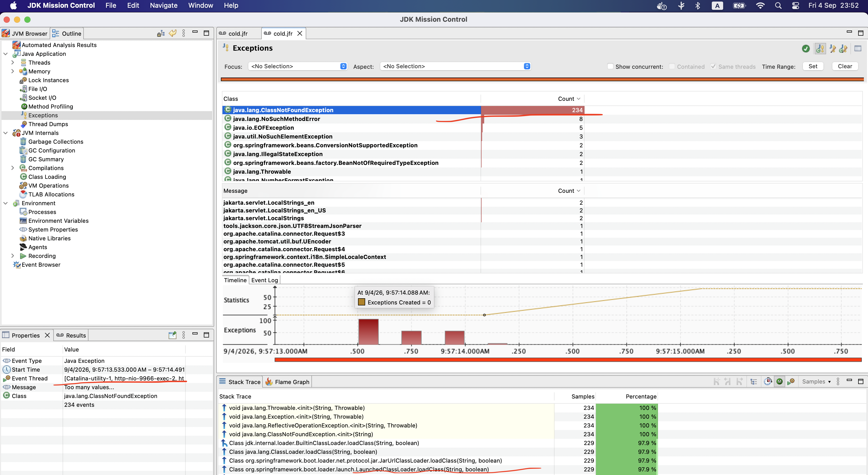Screen dimensions: 868x475
Task: Open Thread Dumps page
Action: (x=48, y=124)
